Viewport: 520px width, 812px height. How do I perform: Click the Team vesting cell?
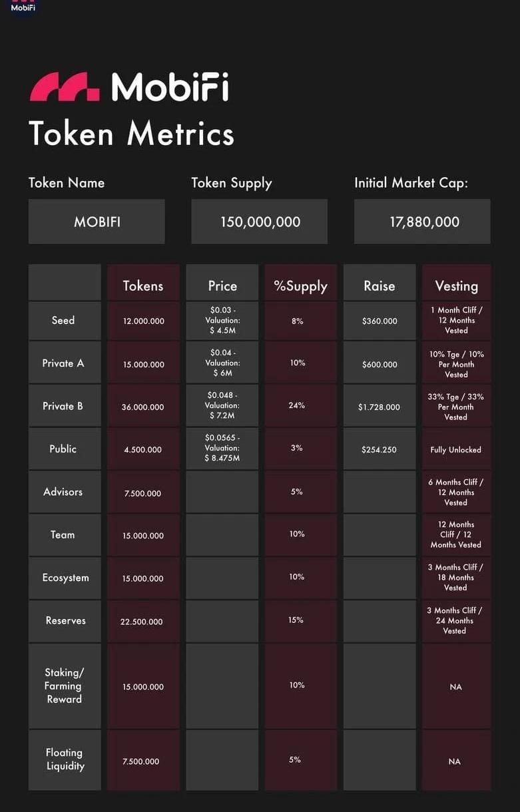(456, 534)
